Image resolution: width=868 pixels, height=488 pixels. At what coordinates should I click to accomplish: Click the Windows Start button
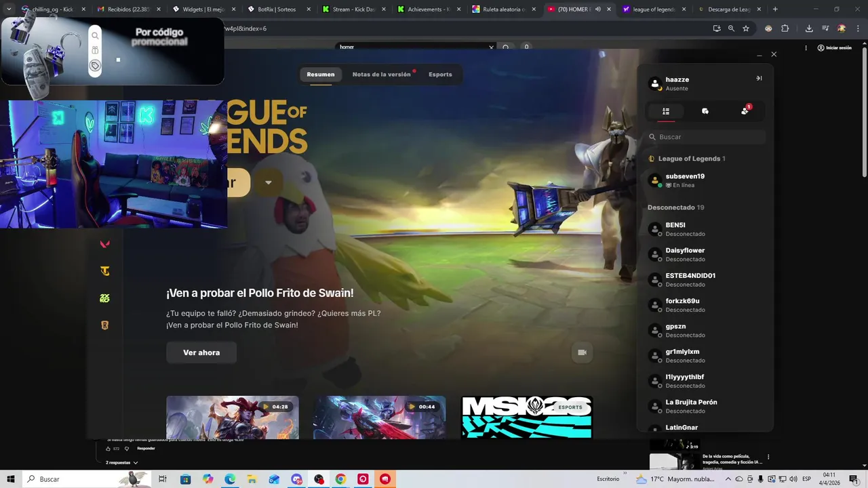pos(11,479)
